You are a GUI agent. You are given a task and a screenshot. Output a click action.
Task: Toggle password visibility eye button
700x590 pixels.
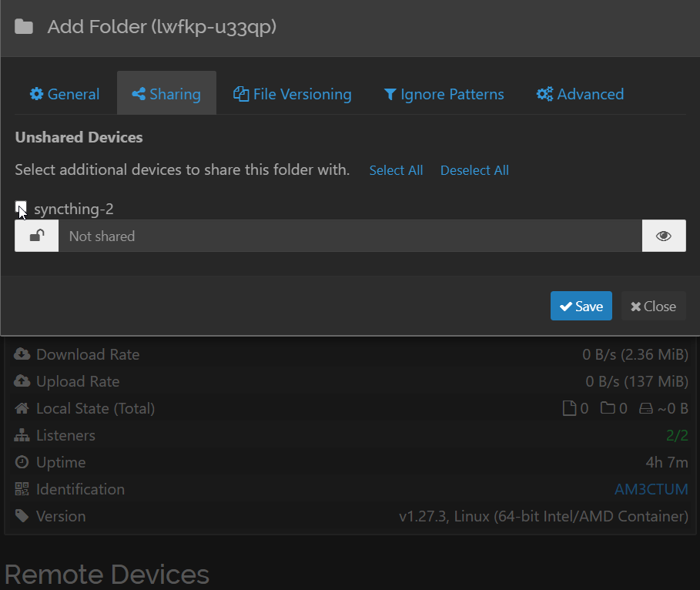[664, 236]
